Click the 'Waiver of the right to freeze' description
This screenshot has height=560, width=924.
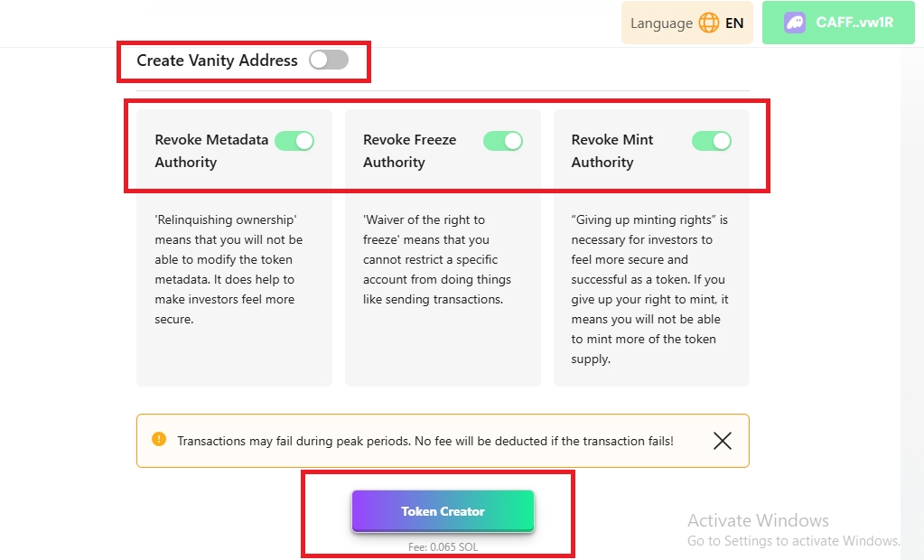click(x=437, y=259)
